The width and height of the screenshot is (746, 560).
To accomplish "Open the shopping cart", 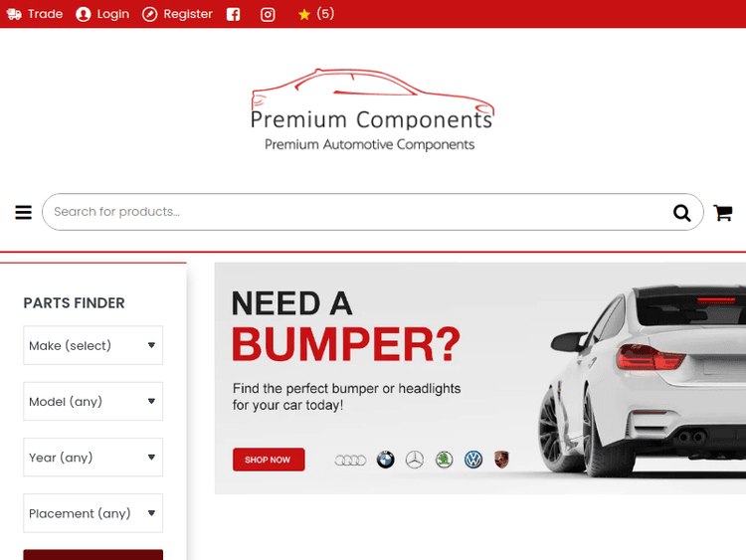I will [723, 213].
